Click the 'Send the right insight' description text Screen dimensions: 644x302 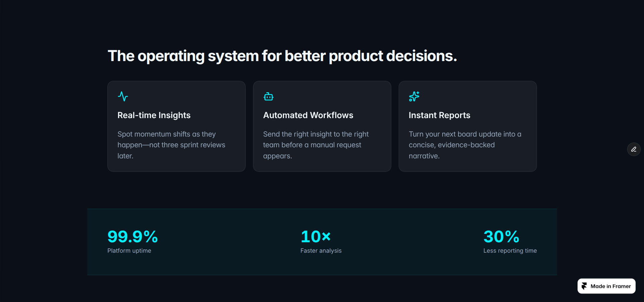pos(316,145)
